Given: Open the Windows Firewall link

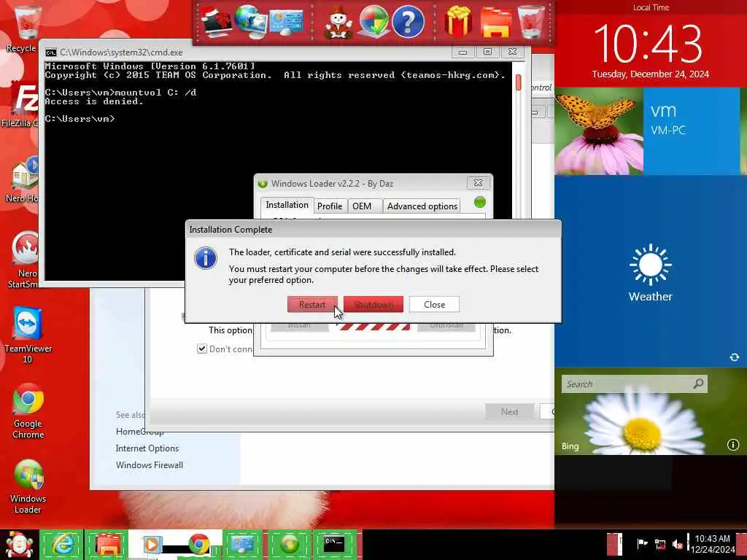Looking at the screenshot, I should click(150, 464).
